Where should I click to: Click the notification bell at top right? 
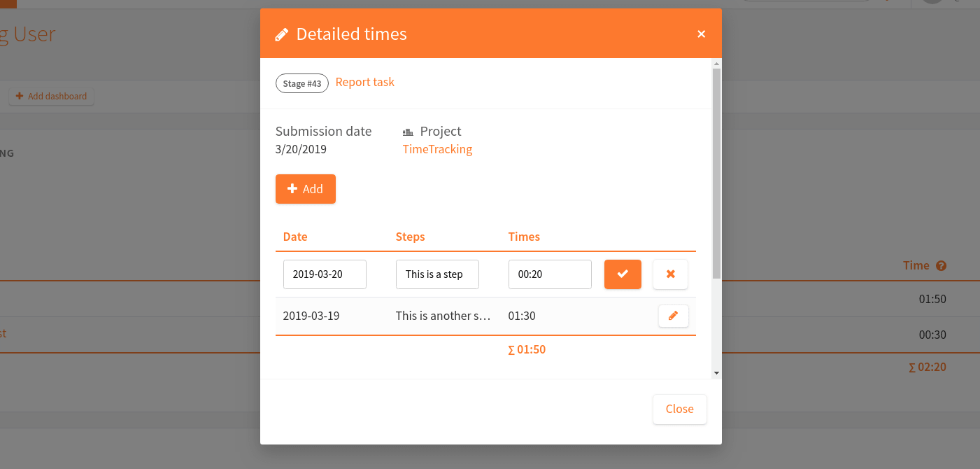coord(886,3)
